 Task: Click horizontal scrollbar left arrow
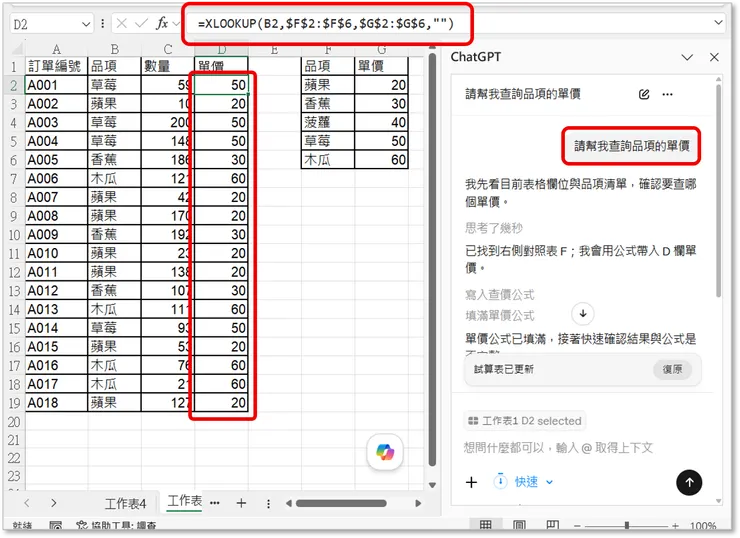pyautogui.click(x=288, y=504)
